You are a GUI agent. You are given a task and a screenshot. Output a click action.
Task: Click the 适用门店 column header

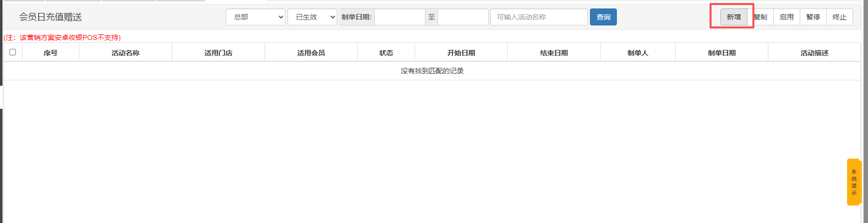coord(218,53)
